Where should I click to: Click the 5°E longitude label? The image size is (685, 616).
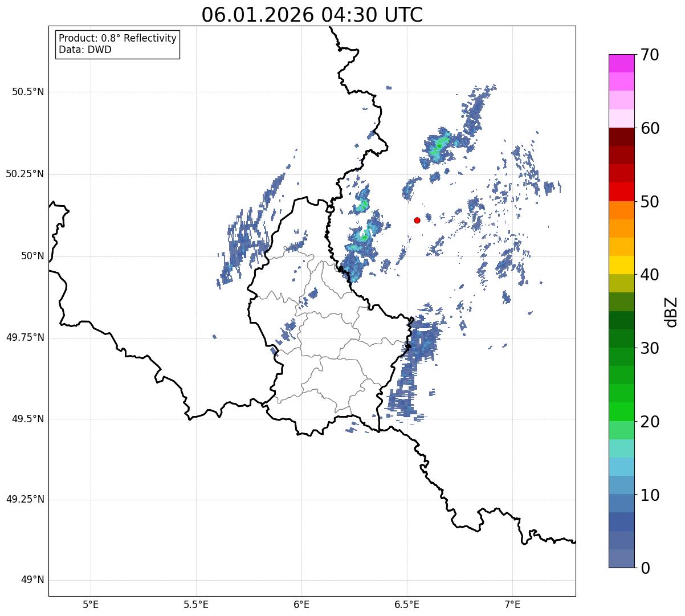coord(91,604)
